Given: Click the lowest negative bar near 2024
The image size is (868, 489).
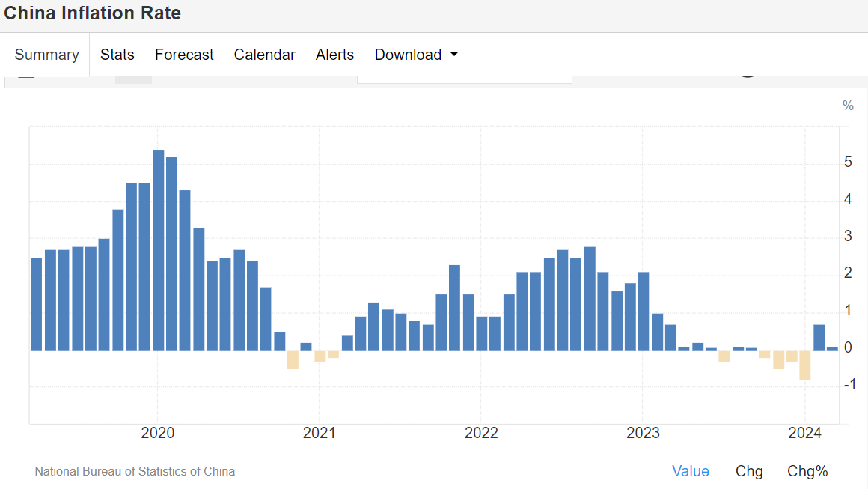Looking at the screenshot, I should tap(805, 365).
